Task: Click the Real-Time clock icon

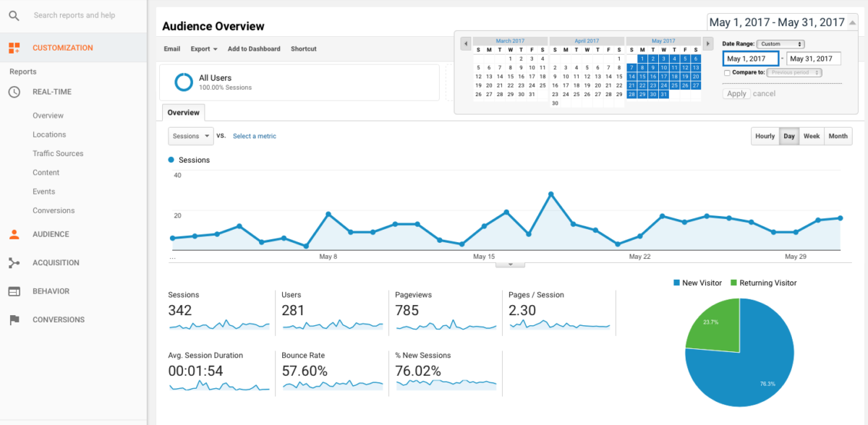Action: coord(14,92)
